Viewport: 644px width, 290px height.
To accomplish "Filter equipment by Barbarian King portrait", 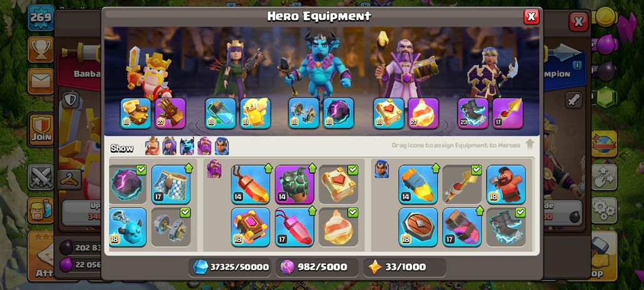I will coord(152,146).
